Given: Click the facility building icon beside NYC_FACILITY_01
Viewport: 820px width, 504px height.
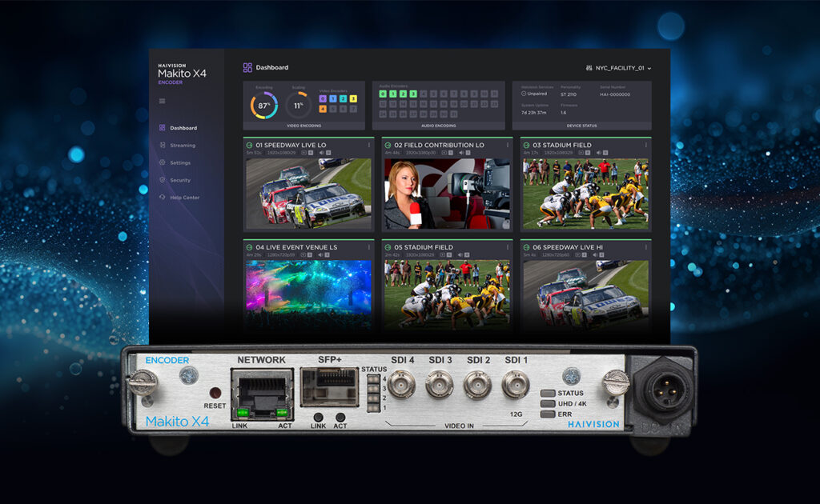Looking at the screenshot, I should (589, 68).
